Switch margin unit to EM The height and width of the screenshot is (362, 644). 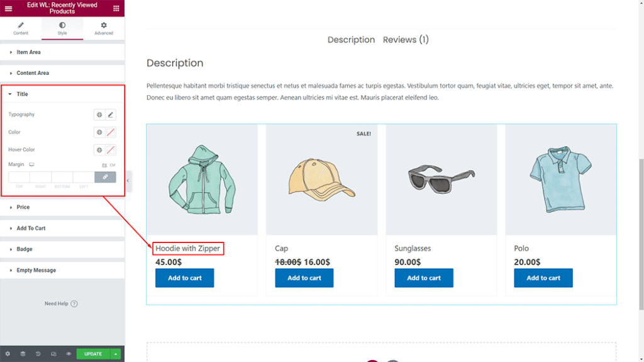coord(113,165)
